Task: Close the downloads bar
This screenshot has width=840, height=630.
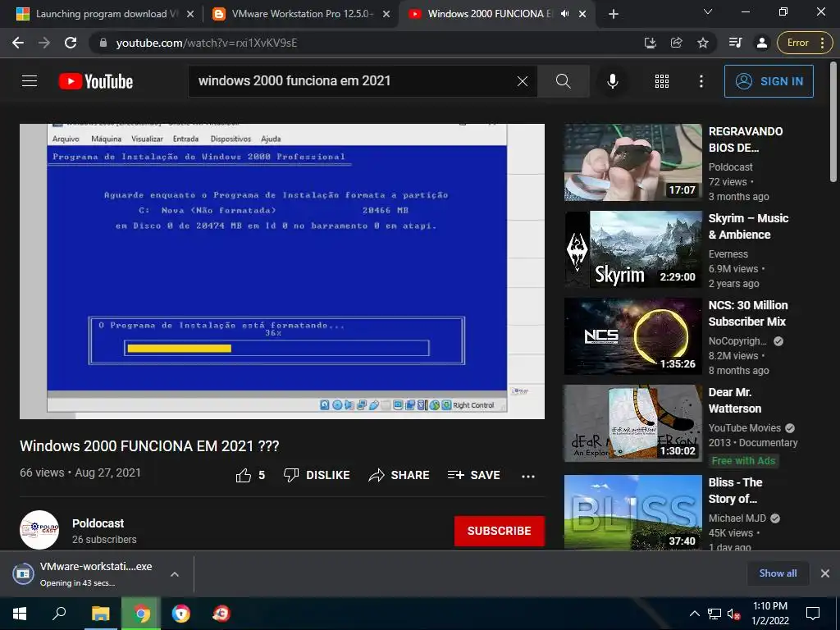Action: tap(825, 573)
